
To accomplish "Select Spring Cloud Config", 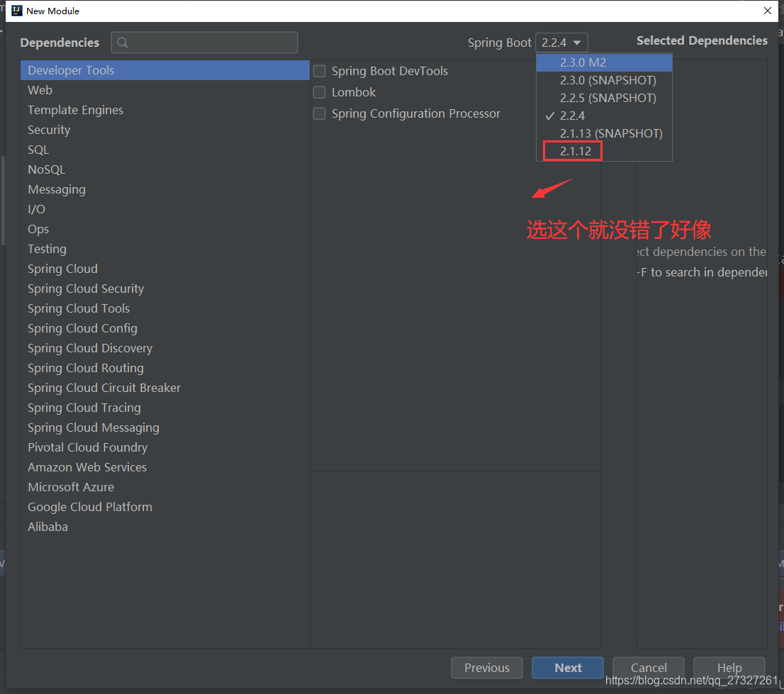I will pyautogui.click(x=165, y=328).
